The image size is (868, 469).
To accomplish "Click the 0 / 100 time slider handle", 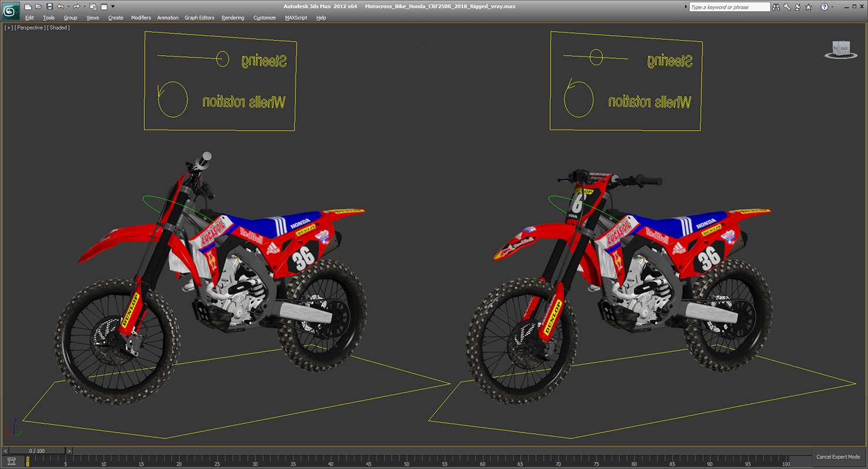I will click(37, 451).
